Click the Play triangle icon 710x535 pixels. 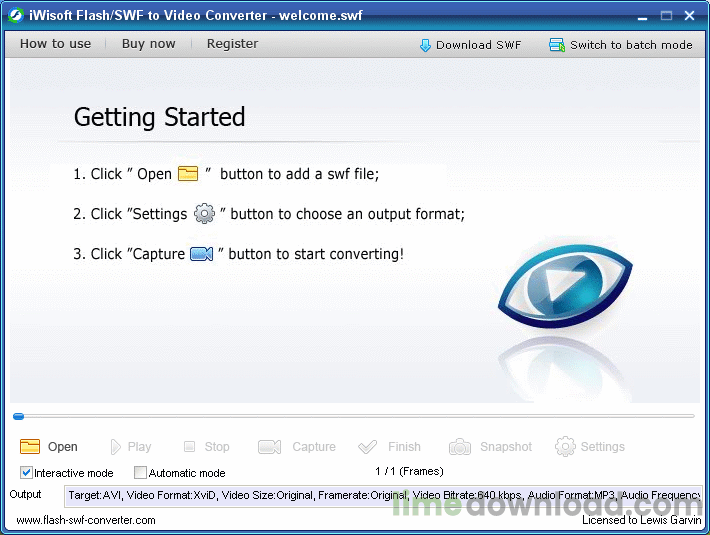tap(115, 447)
